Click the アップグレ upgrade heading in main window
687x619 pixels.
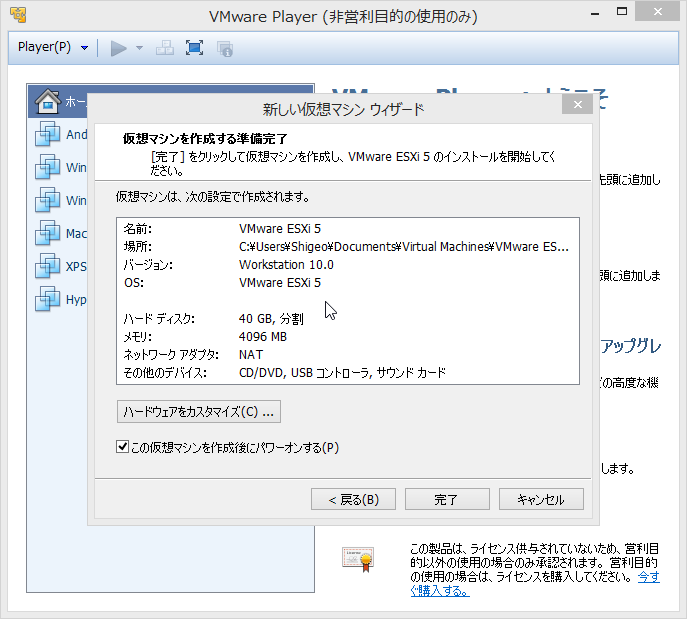(630, 346)
